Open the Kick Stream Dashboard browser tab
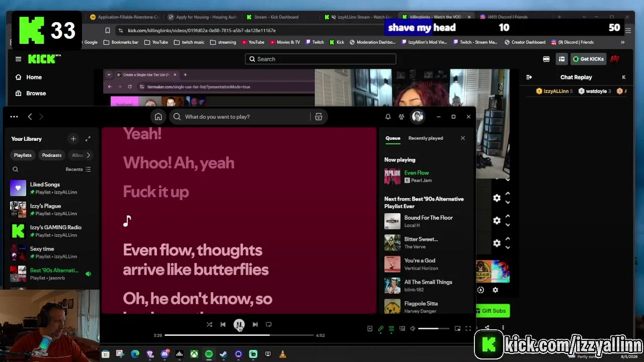The height and width of the screenshot is (362, 644). tap(276, 17)
